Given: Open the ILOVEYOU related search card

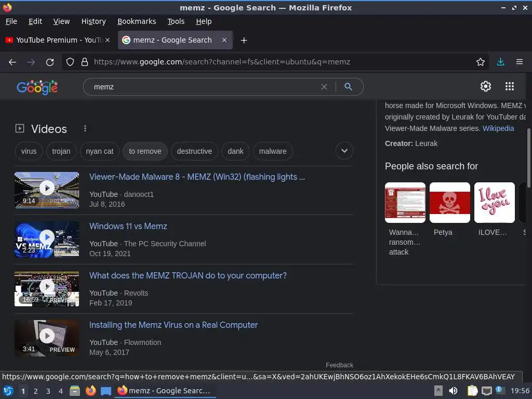Looking at the screenshot, I should (495, 210).
